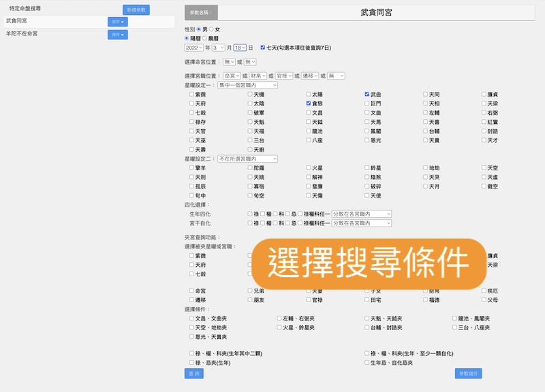Image resolution: width=545 pixels, height=392 pixels.
Task: Check the 陰煞 checkbox
Action: (367, 177)
